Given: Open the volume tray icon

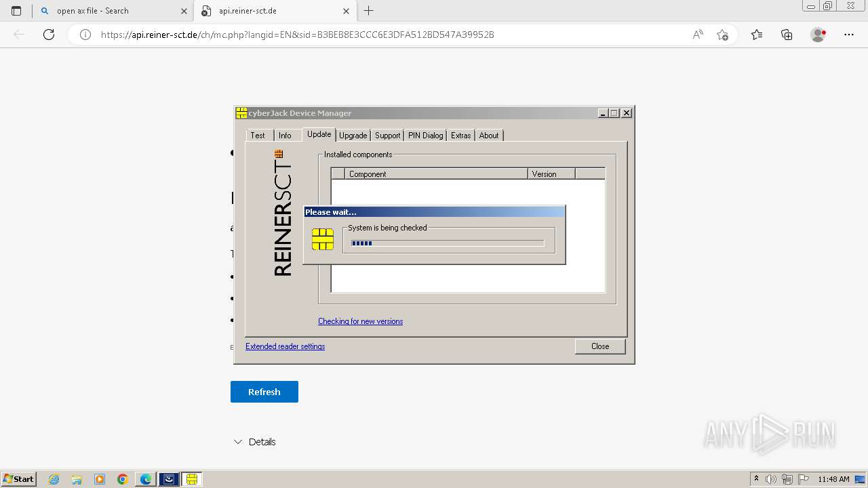Looking at the screenshot, I should tap(771, 479).
